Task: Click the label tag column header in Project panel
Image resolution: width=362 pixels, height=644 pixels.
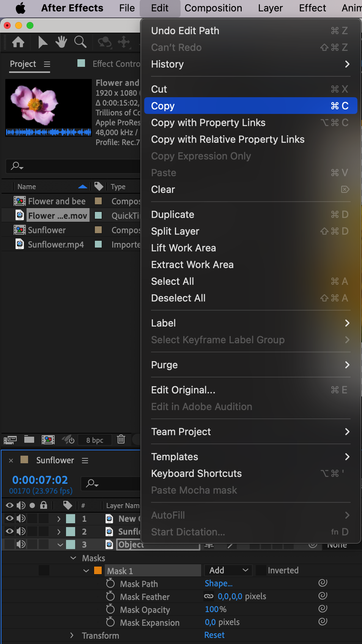Action: click(x=99, y=186)
